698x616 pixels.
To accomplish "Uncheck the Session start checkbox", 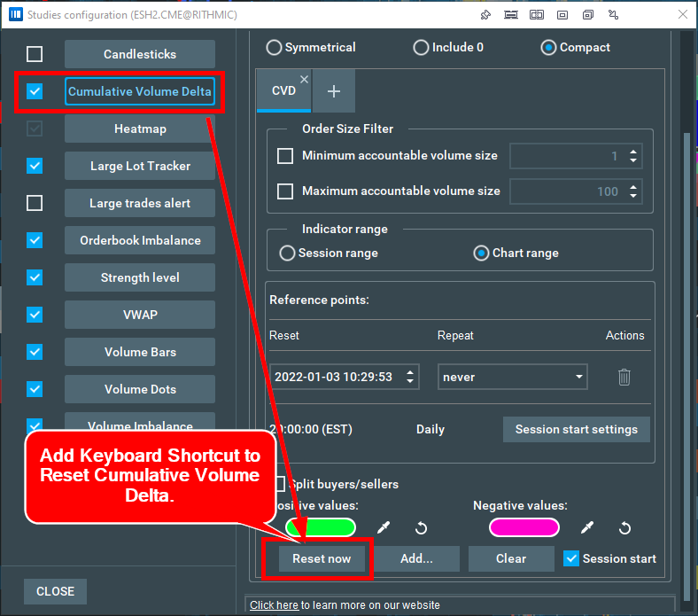I will tap(571, 558).
